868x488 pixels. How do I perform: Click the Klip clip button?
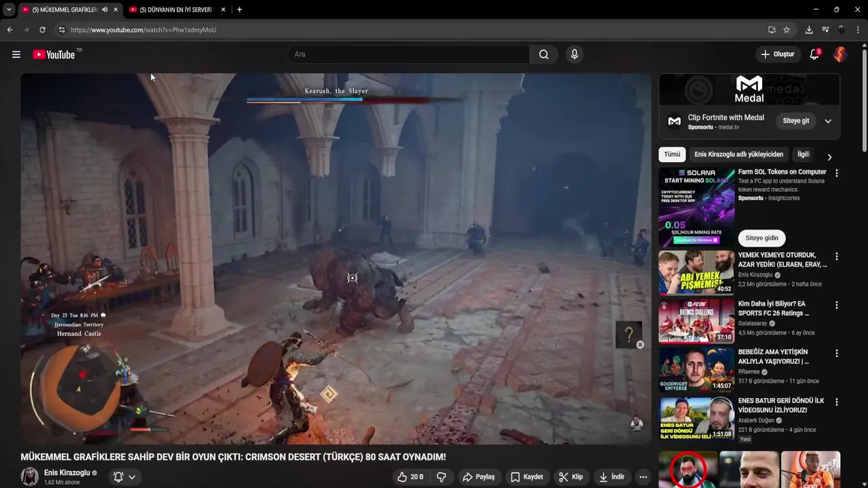(x=571, y=477)
